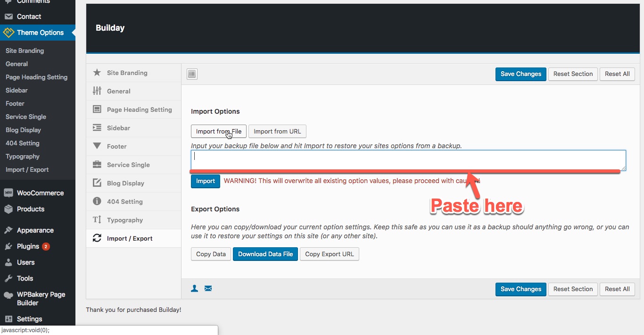
Task: Click the Page Heading Setting panel icon
Action: [97, 109]
